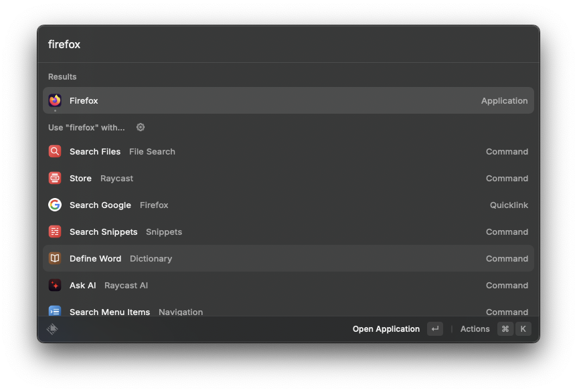Click the Quicklink type label
Image resolution: width=577 pixels, height=392 pixels.
pos(509,205)
